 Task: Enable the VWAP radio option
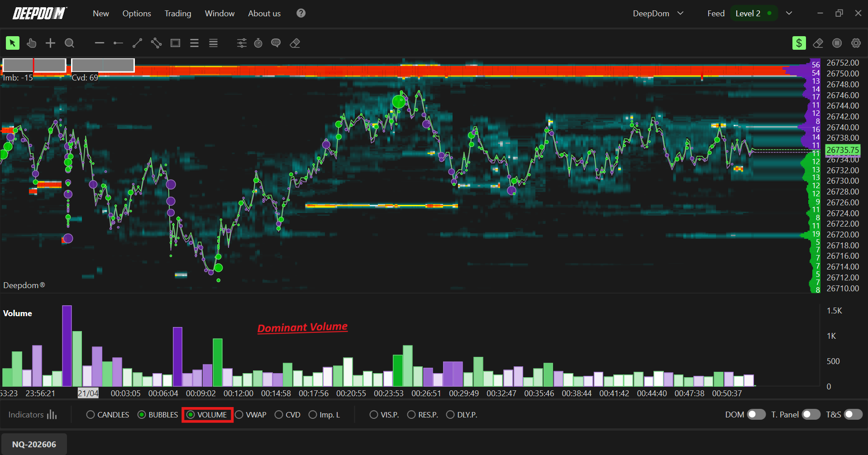tap(251, 415)
